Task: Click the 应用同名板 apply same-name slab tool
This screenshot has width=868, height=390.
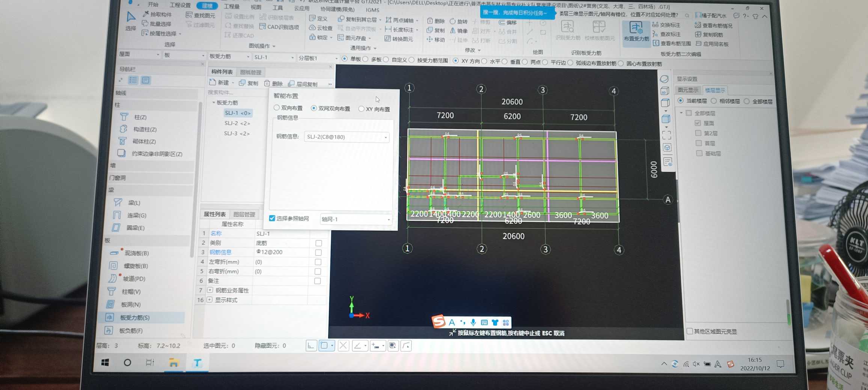Action: pyautogui.click(x=712, y=44)
